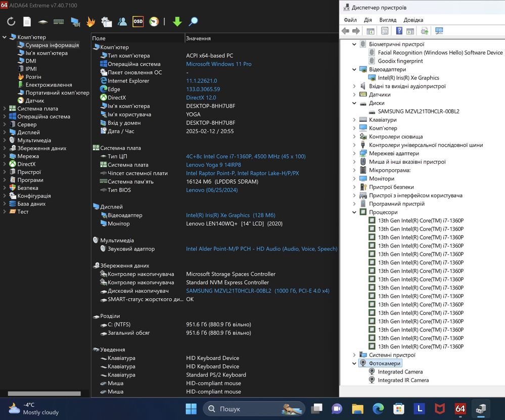The image size is (505, 420).
Task: Expand Мережеві адаптери in Device Manager
Action: pyautogui.click(x=354, y=153)
